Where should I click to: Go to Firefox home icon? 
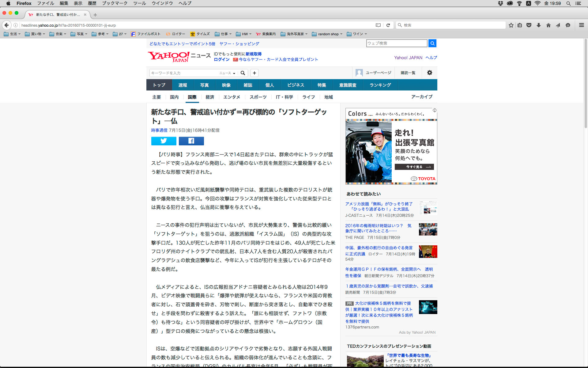(x=548, y=25)
